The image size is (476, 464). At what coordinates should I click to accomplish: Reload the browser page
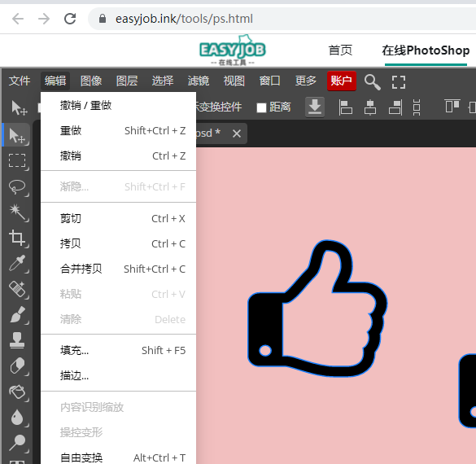click(70, 19)
